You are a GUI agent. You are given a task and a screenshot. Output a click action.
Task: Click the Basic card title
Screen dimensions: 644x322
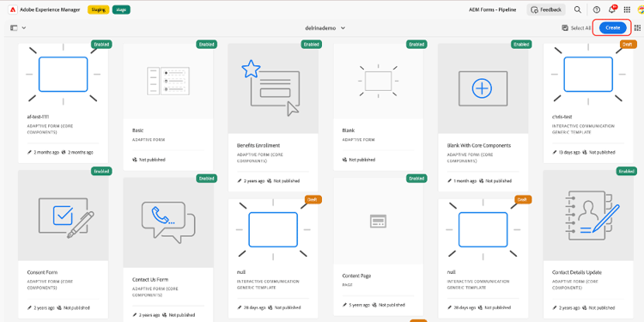click(137, 131)
